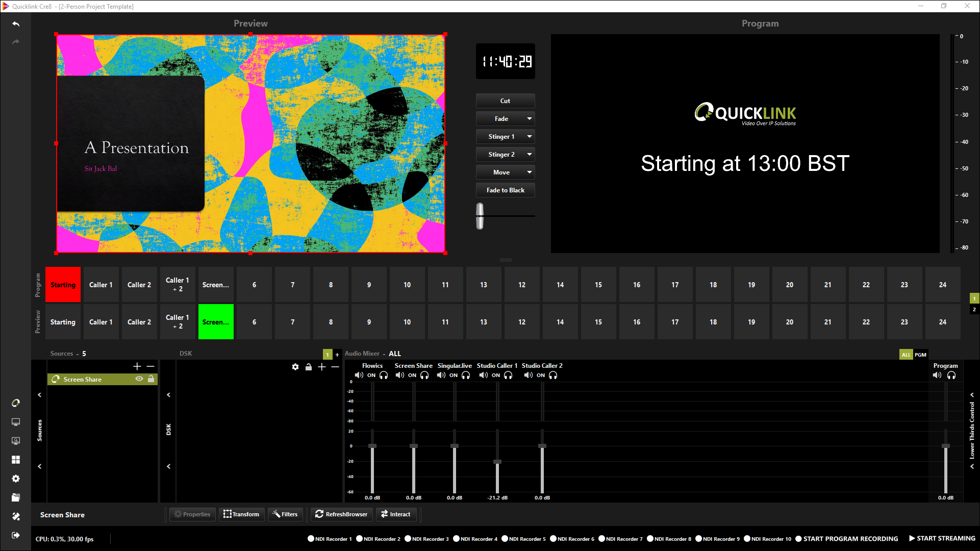Add a new source with plus icon
The height and width of the screenshot is (551, 980).
click(x=137, y=366)
